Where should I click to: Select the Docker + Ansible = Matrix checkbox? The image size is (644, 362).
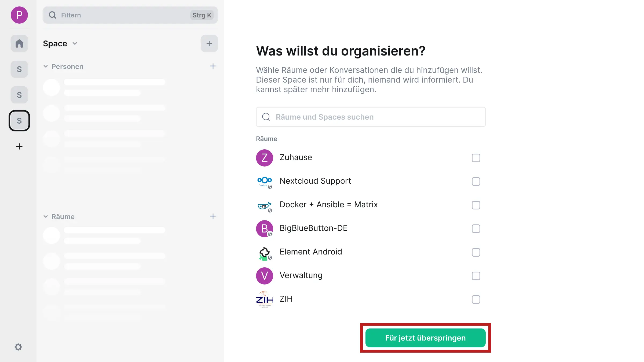(476, 205)
